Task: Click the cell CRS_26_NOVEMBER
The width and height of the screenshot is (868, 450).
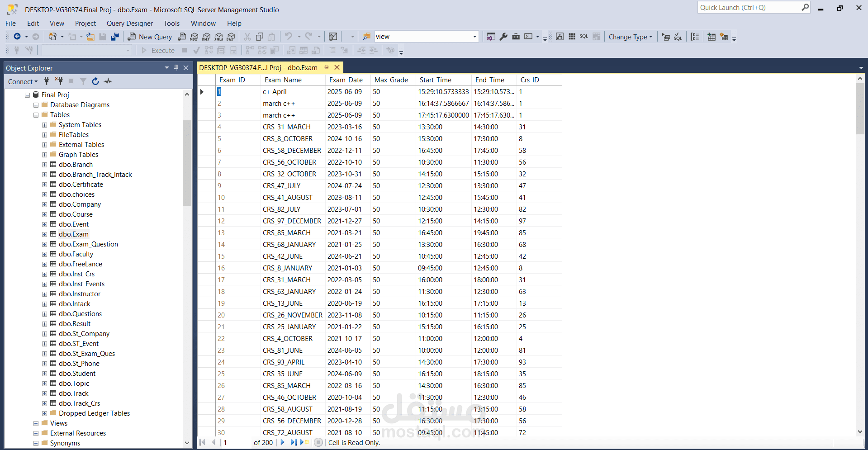Action: tap(293, 315)
